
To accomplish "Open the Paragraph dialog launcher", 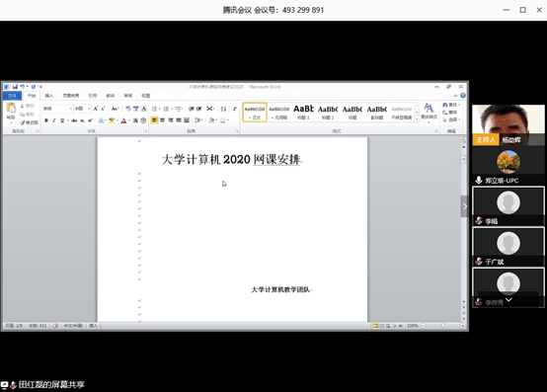I will point(237,131).
